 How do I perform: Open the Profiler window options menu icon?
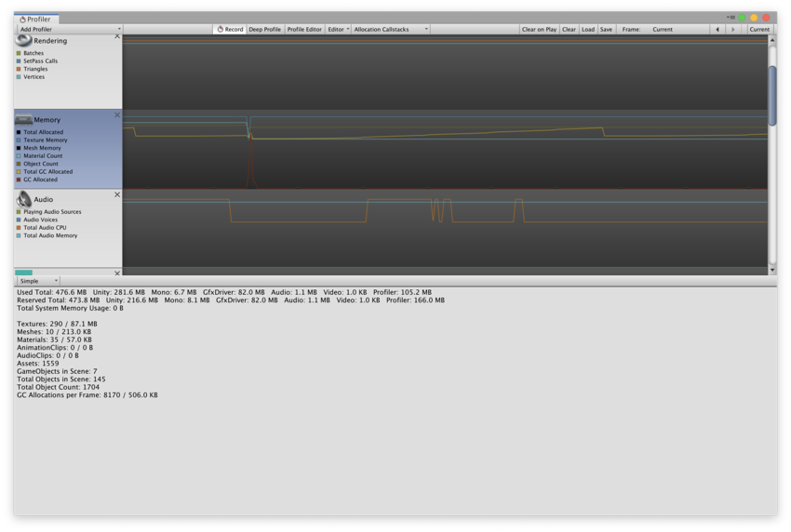(731, 17)
